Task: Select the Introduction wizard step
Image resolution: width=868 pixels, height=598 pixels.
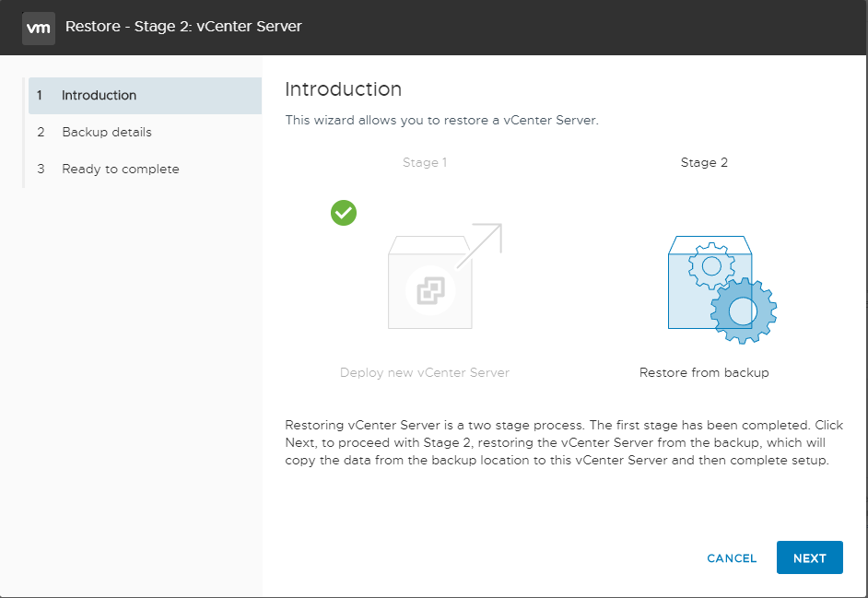Action: [145, 96]
